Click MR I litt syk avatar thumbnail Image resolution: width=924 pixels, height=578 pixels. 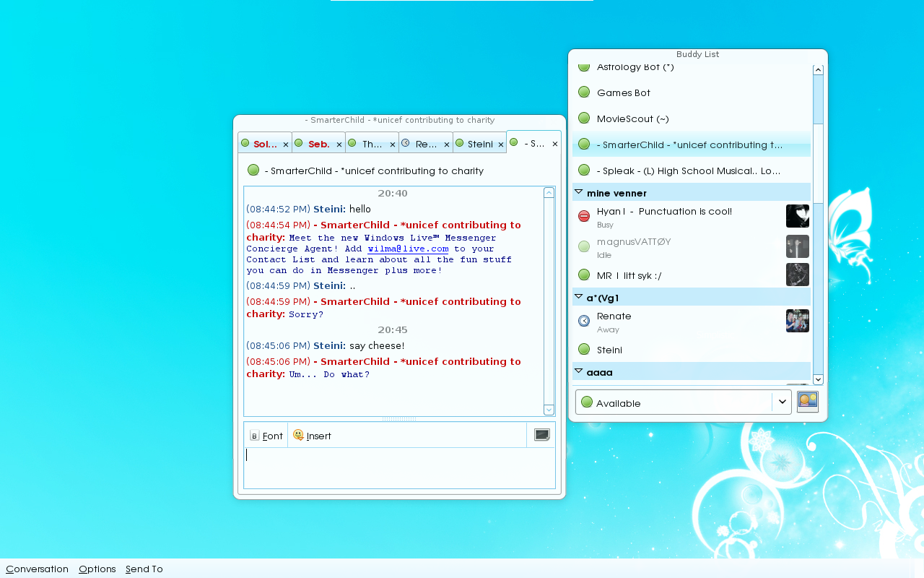798,275
